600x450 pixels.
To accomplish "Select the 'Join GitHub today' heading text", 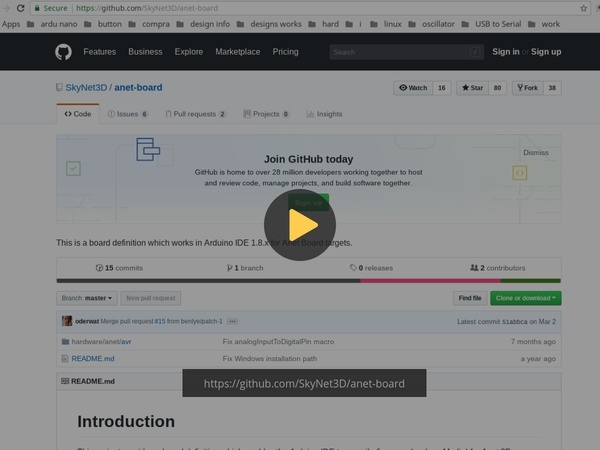I will point(308,159).
